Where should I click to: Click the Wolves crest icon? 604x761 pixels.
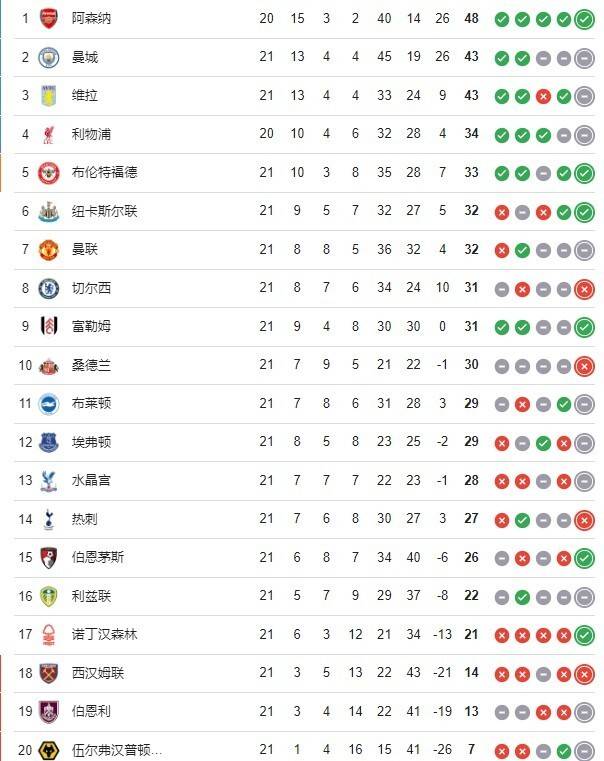pos(48,750)
